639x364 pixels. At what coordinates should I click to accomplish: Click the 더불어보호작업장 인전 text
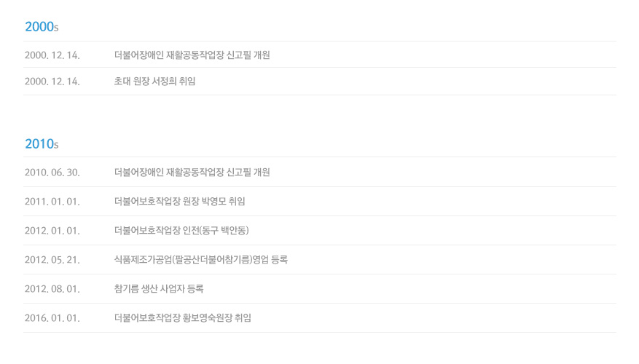tap(157, 231)
